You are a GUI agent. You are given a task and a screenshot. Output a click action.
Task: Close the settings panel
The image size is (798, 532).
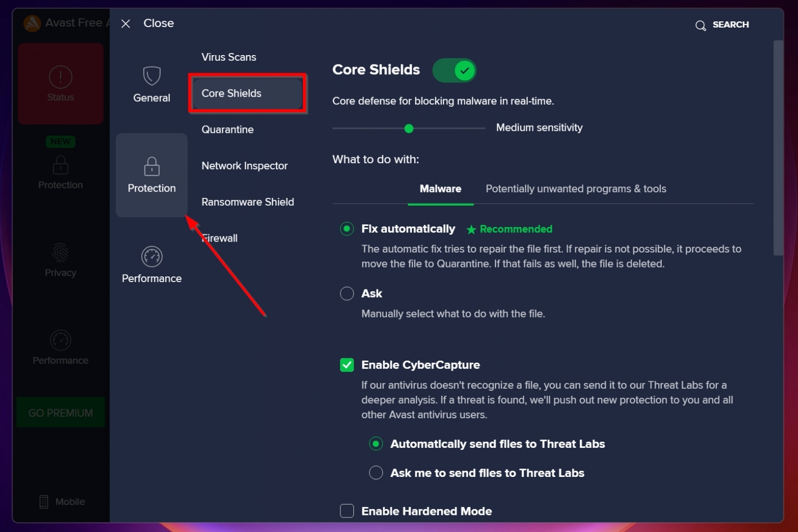[x=125, y=23]
